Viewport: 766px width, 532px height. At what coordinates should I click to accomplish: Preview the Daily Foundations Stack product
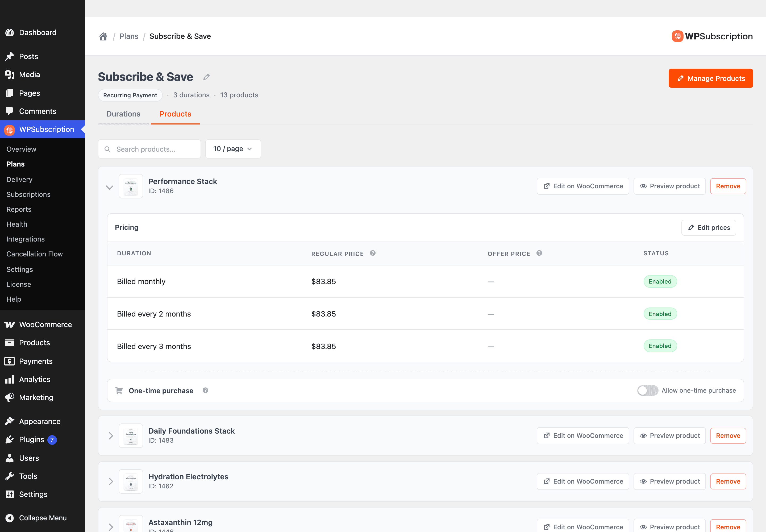click(x=669, y=436)
